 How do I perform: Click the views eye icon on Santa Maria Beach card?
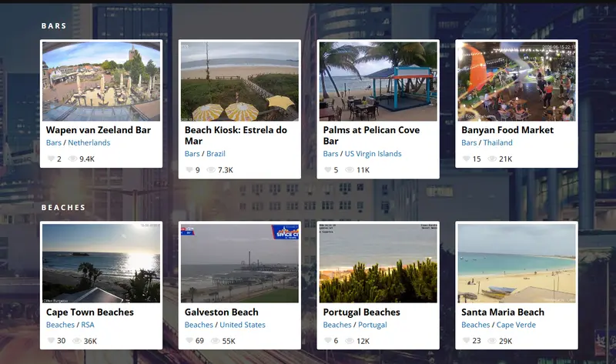[492, 341]
